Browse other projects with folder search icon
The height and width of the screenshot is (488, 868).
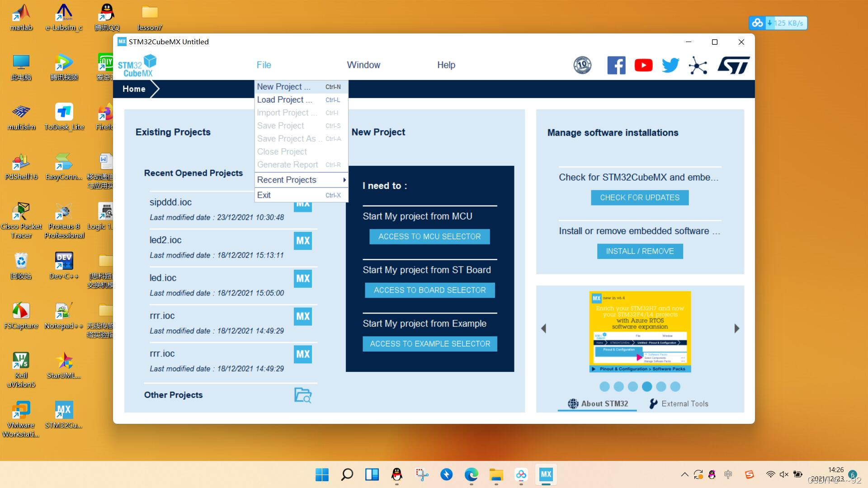303,395
